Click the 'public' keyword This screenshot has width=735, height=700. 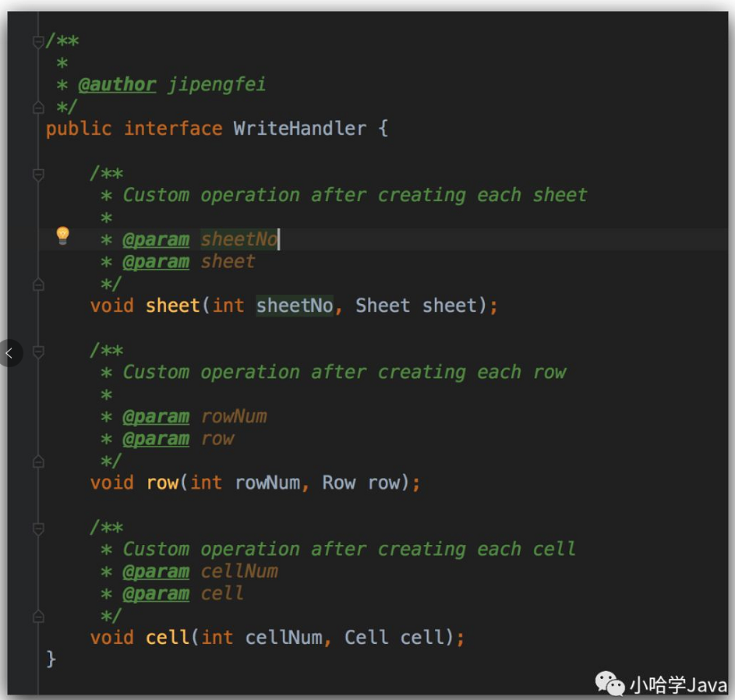coord(79,129)
